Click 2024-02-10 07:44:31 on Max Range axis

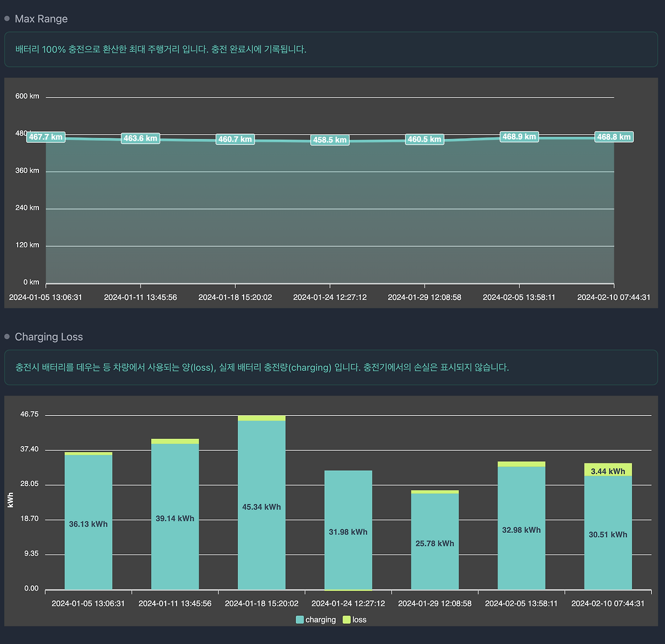click(614, 297)
